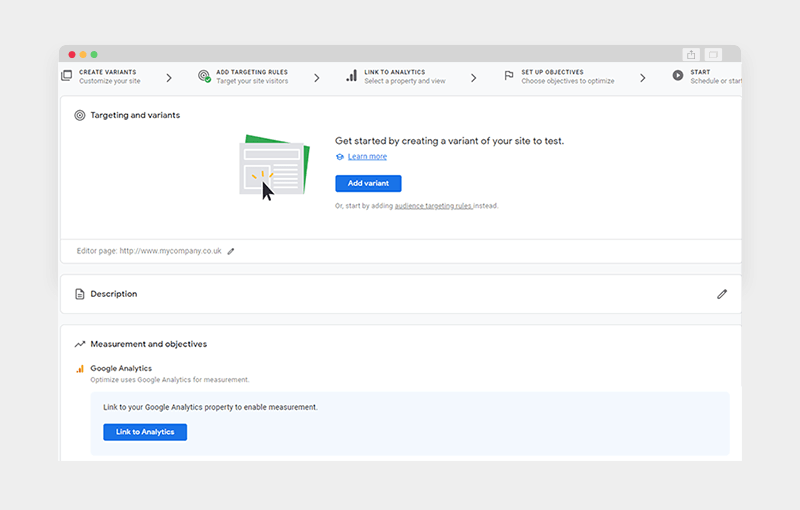Viewport: 800px width, 510px height.
Task: Click the Editor page URL text
Action: (149, 251)
